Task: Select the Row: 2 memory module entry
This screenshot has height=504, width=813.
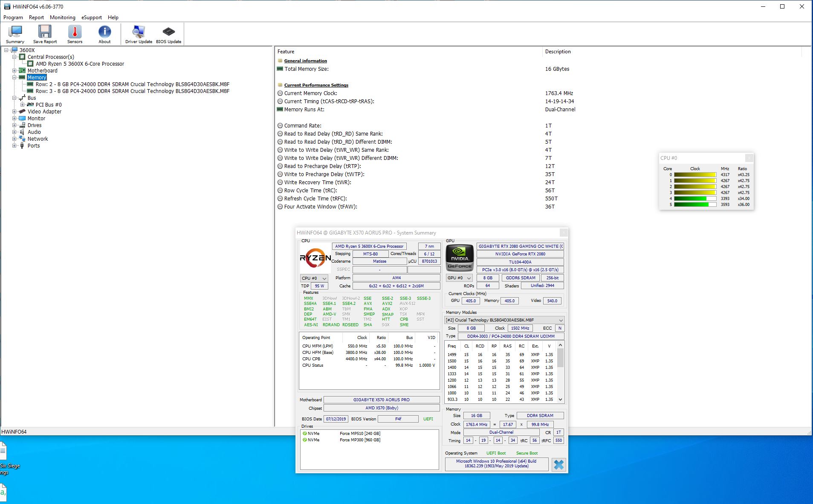Action: [x=132, y=84]
